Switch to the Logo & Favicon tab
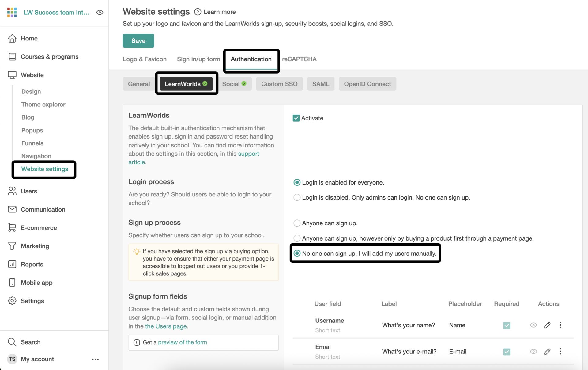This screenshot has width=588, height=370. [145, 59]
